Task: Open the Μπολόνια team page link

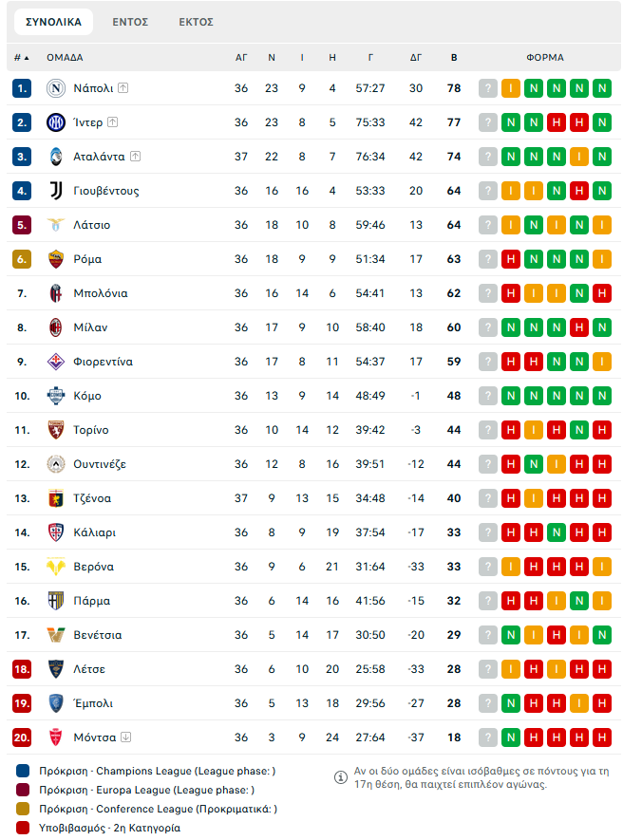Action: (101, 293)
